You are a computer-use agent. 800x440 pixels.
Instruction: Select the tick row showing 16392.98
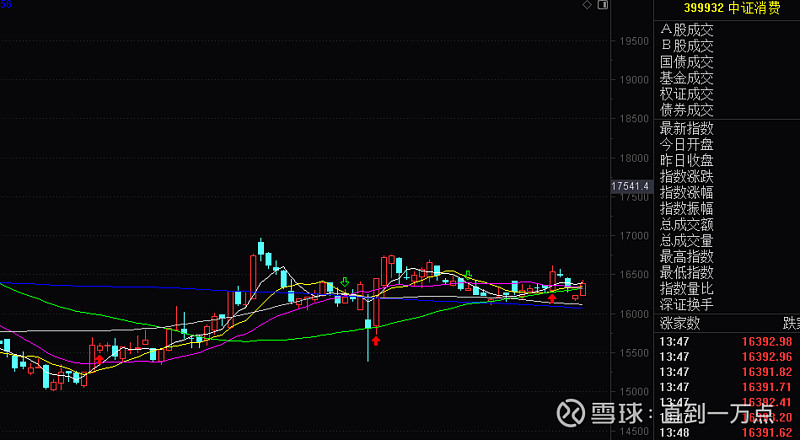tap(727, 341)
